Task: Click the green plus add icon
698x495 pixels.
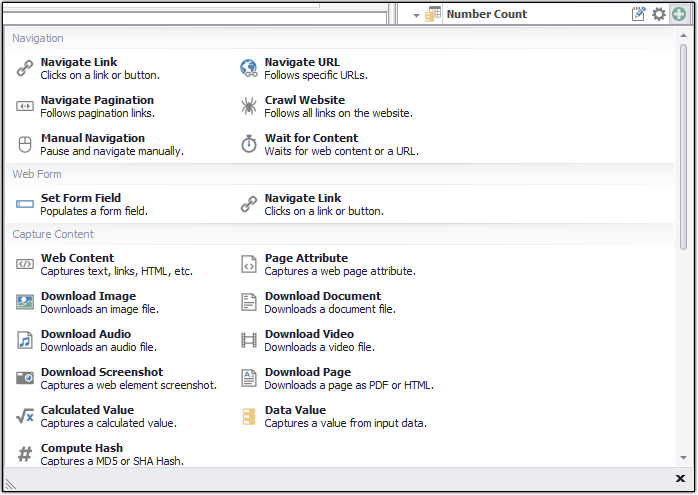Action: tap(680, 14)
